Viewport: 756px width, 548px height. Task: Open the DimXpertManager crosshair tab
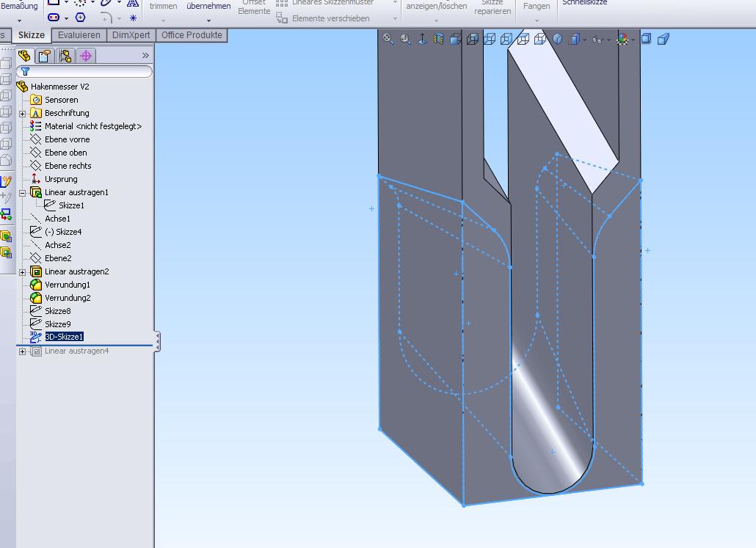(x=86, y=56)
